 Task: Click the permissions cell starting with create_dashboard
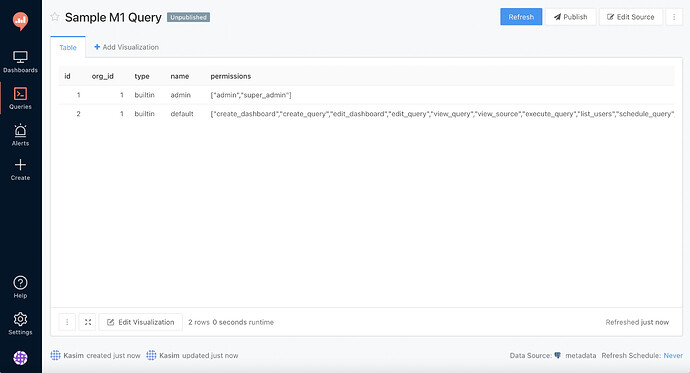click(442, 113)
